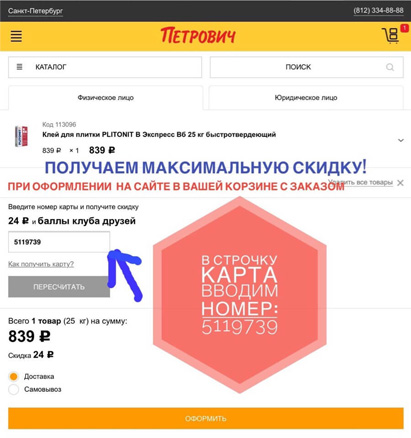Click the PLITONIT product thumbnail

point(21,136)
